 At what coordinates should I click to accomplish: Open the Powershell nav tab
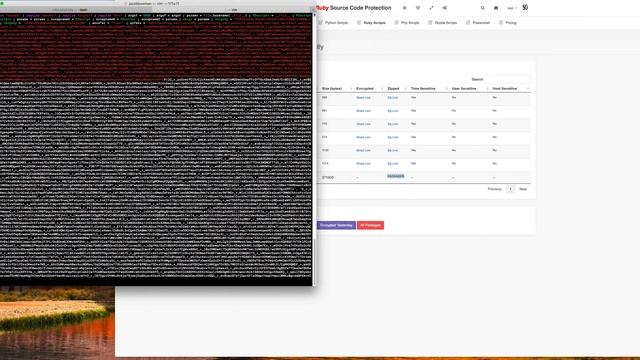coord(481,23)
